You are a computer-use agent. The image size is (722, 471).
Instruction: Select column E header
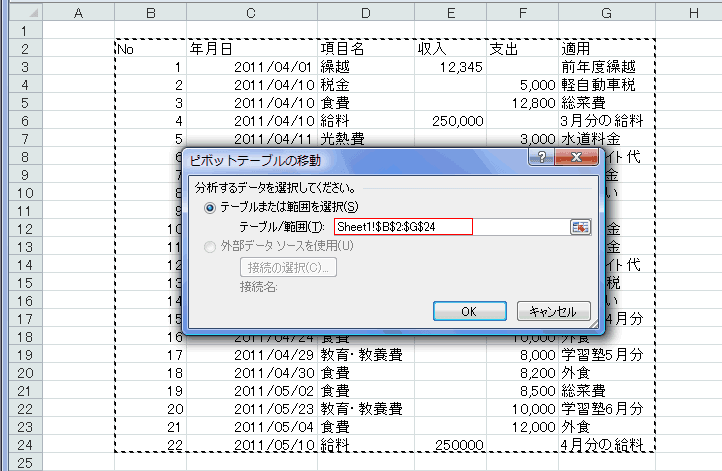point(451,12)
